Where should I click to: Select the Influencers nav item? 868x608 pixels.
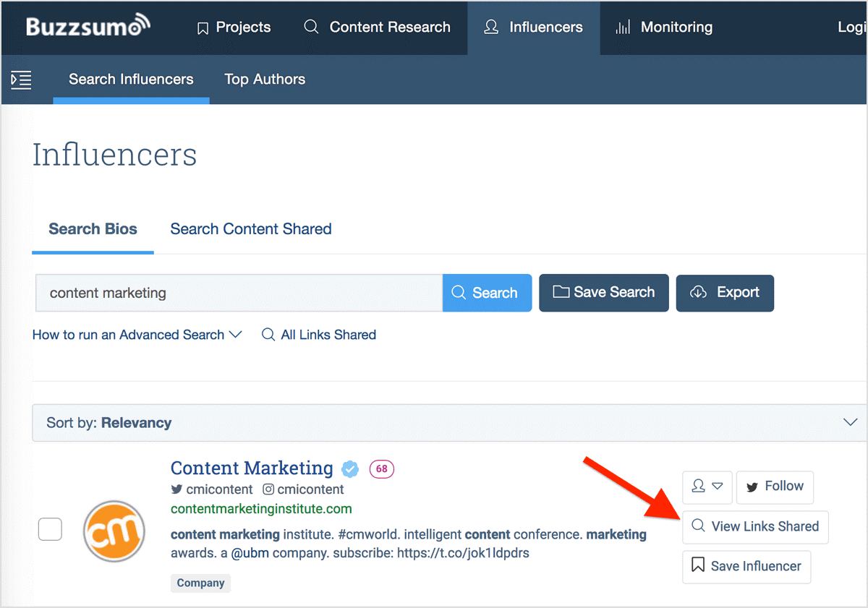(x=534, y=27)
